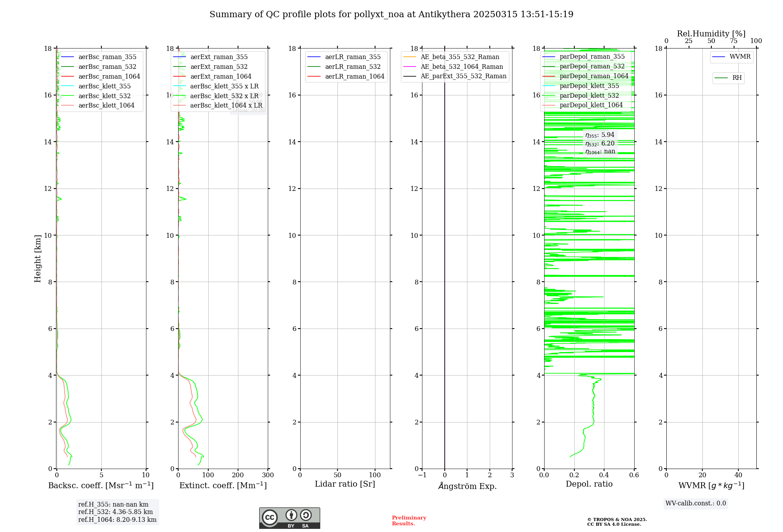Click the orange line swatch beside AE_beta_355_532_Raman
Viewport: 783px width, 532px height.
(x=410, y=57)
